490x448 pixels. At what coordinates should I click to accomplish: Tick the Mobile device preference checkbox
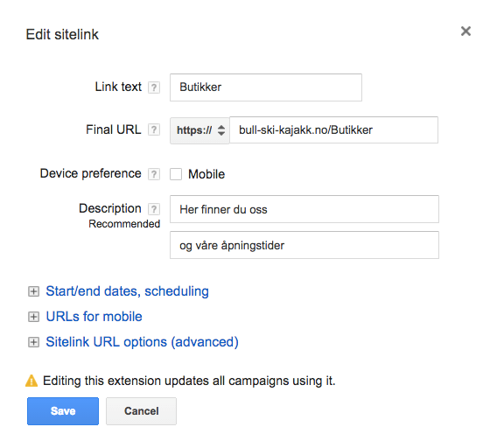point(176,174)
